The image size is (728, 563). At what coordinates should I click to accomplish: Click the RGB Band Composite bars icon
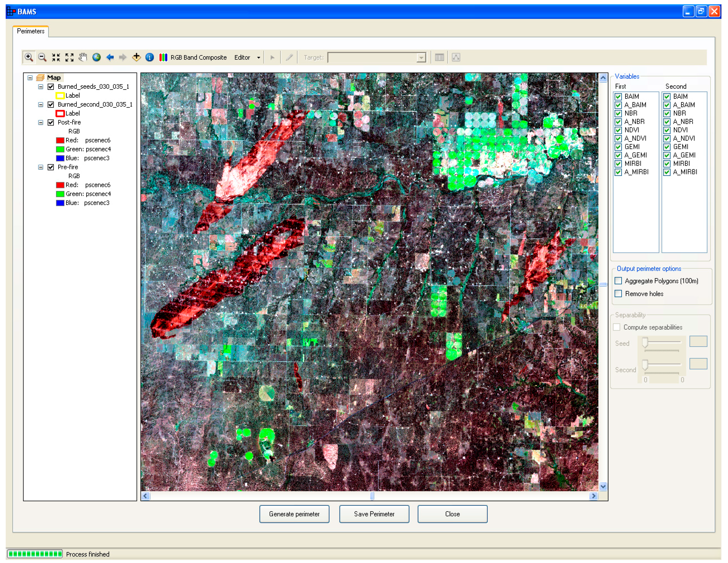pyautogui.click(x=163, y=57)
